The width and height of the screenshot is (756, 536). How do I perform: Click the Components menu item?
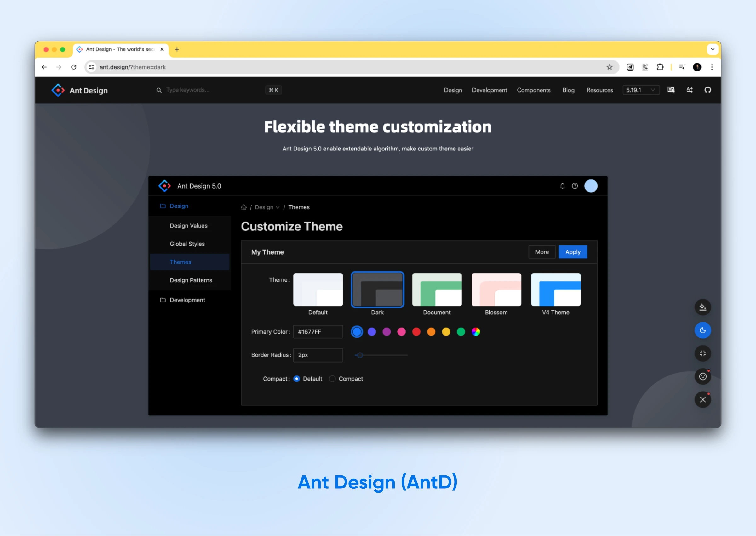533,90
